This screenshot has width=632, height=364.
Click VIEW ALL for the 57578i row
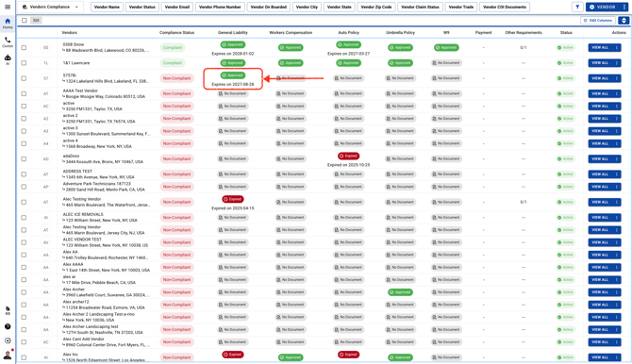pos(600,78)
